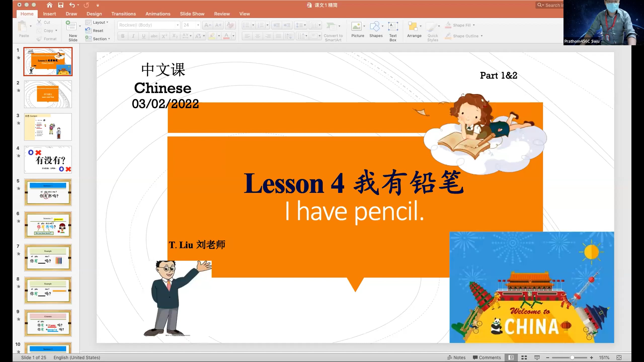Open the bullet list style dropdown arrow
The image size is (644, 362).
(x=253, y=25)
